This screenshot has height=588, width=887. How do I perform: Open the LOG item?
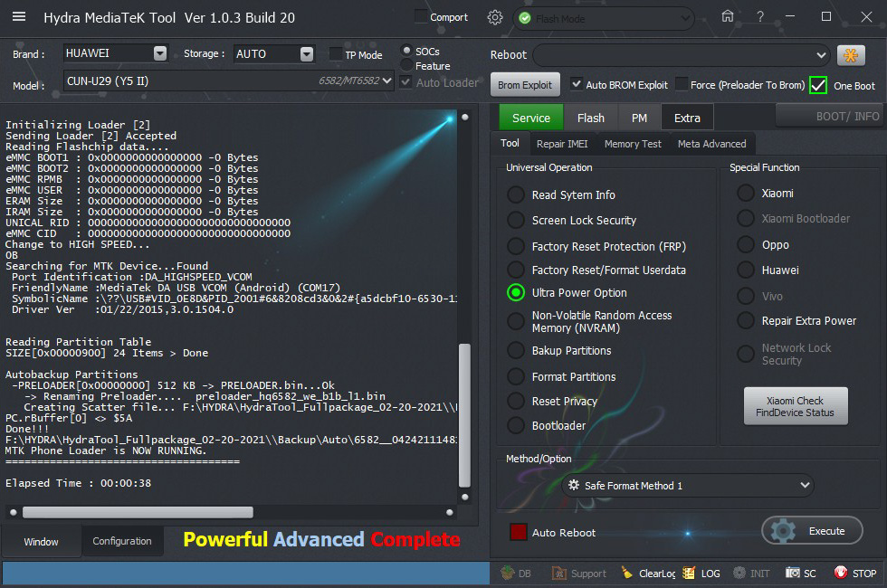pos(701,573)
